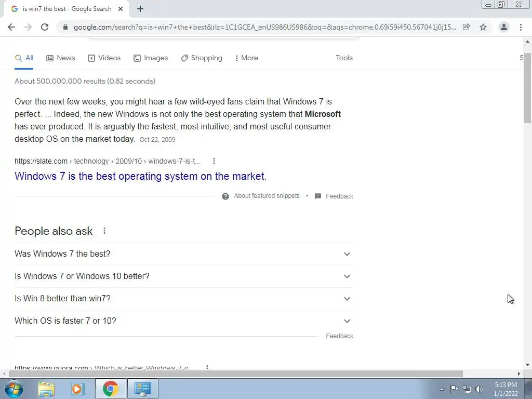532x399 pixels.
Task: Go back using the browser back arrow
Action: [x=11, y=27]
